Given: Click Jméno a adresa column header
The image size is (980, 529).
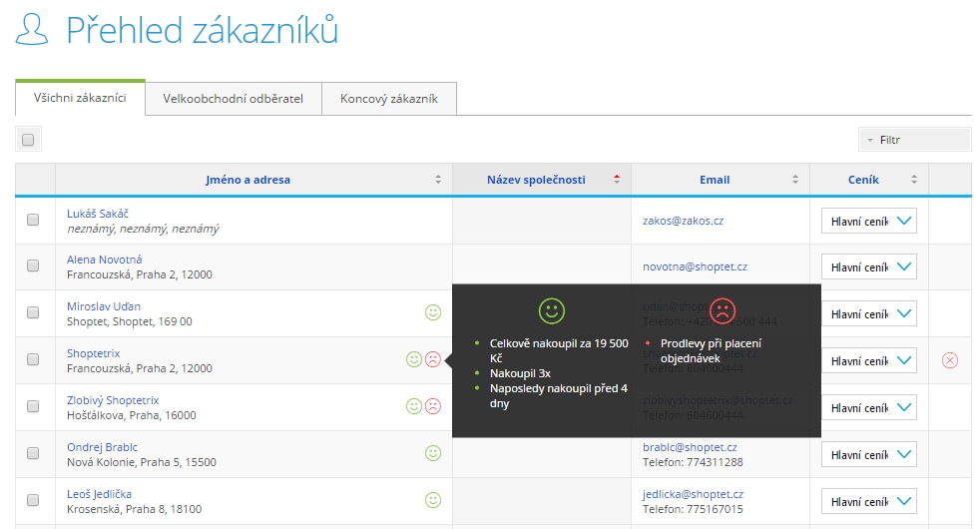Looking at the screenshot, I should [x=247, y=180].
